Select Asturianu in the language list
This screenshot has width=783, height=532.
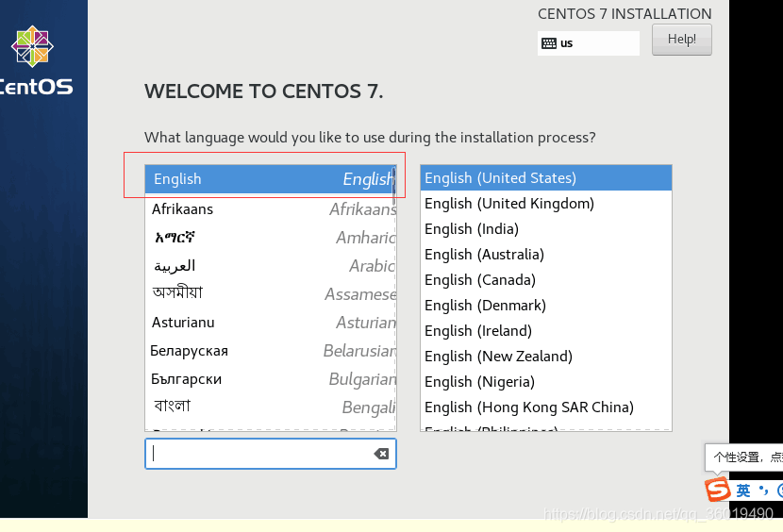point(270,323)
